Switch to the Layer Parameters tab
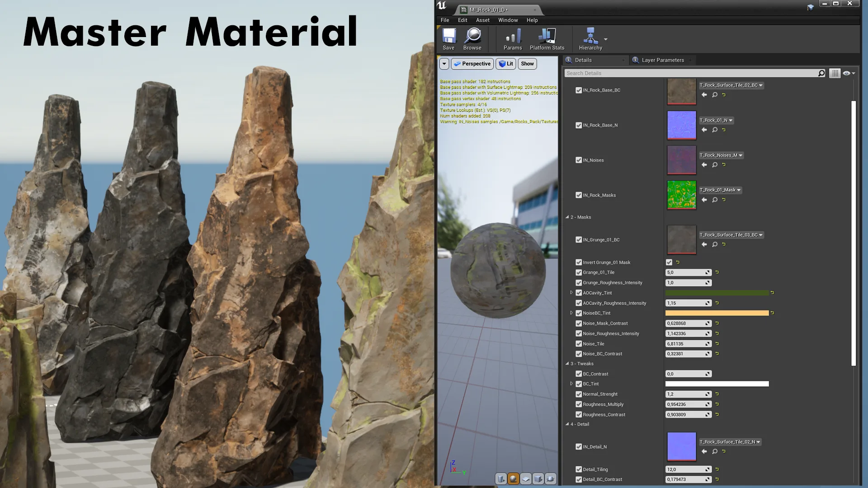Screen dimensions: 868x488 [x=662, y=60]
